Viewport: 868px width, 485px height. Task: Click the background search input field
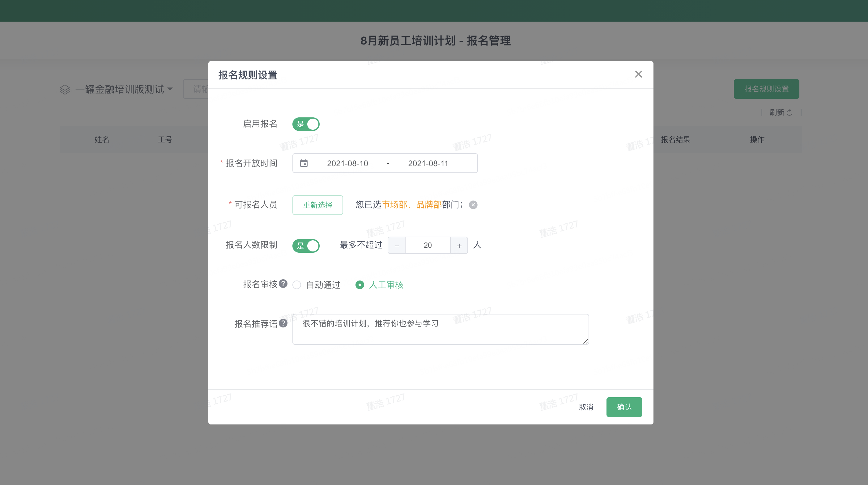(x=196, y=89)
